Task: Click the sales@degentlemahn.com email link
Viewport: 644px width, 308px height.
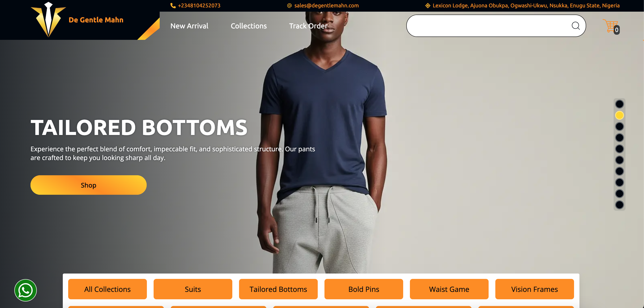Action: point(326,6)
